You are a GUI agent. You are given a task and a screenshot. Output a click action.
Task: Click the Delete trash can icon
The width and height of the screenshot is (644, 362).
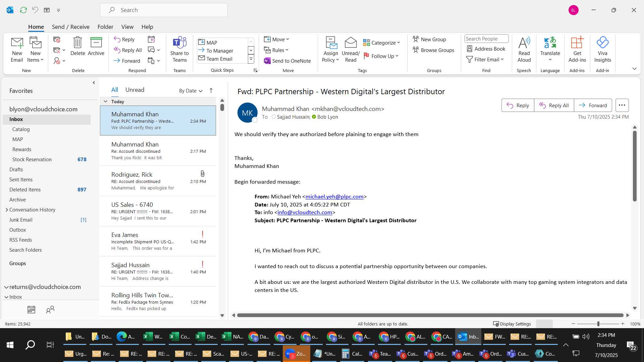coord(77,43)
